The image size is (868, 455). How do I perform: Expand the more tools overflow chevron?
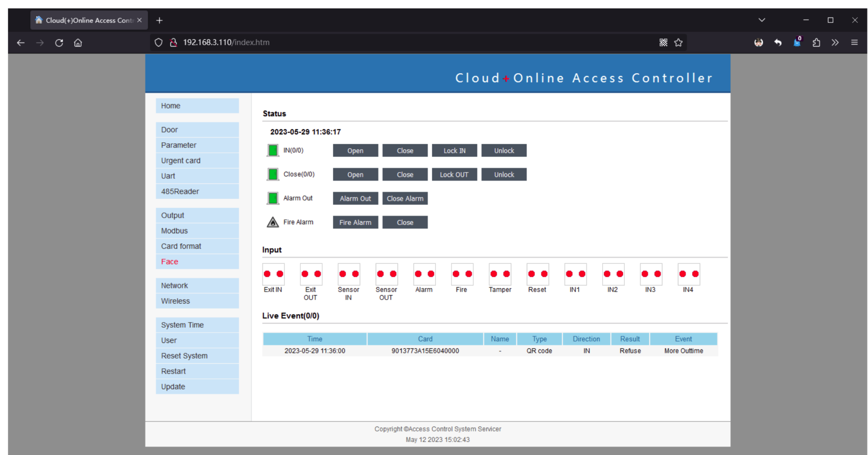[835, 42]
